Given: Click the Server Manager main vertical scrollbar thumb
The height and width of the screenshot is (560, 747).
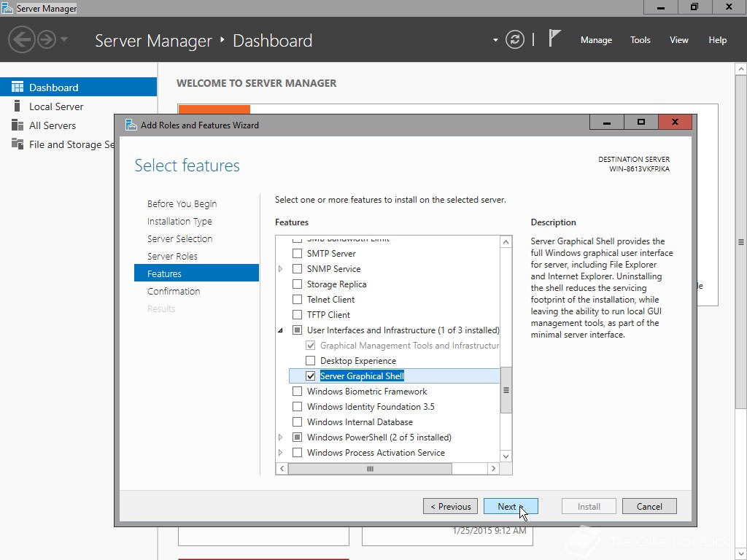Looking at the screenshot, I should [741, 242].
